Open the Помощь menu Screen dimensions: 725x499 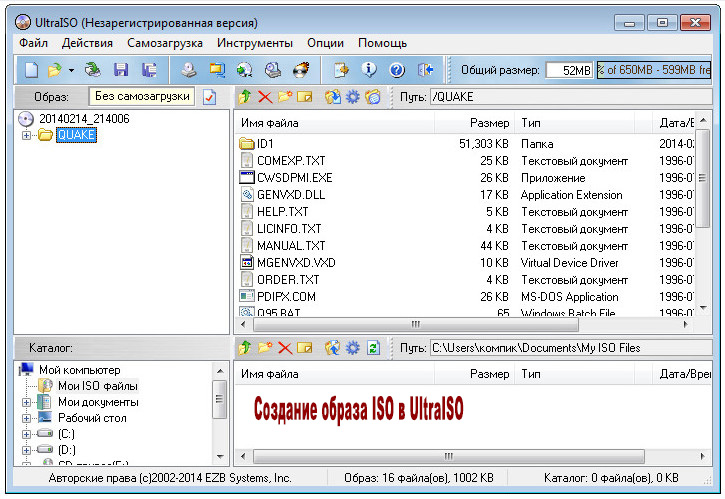pyautogui.click(x=382, y=43)
